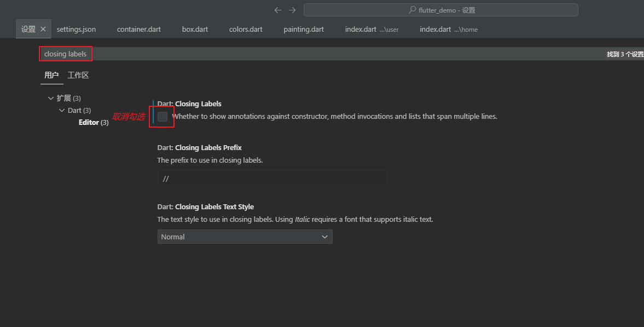The height and width of the screenshot is (327, 644).
Task: Switch to 工作区 settings scope
Action: pyautogui.click(x=78, y=75)
